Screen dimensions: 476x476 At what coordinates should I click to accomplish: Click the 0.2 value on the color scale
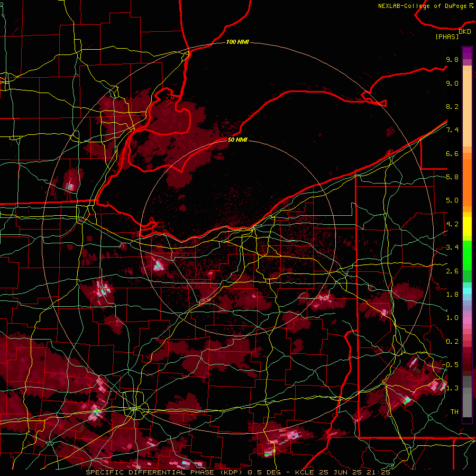pos(452,342)
